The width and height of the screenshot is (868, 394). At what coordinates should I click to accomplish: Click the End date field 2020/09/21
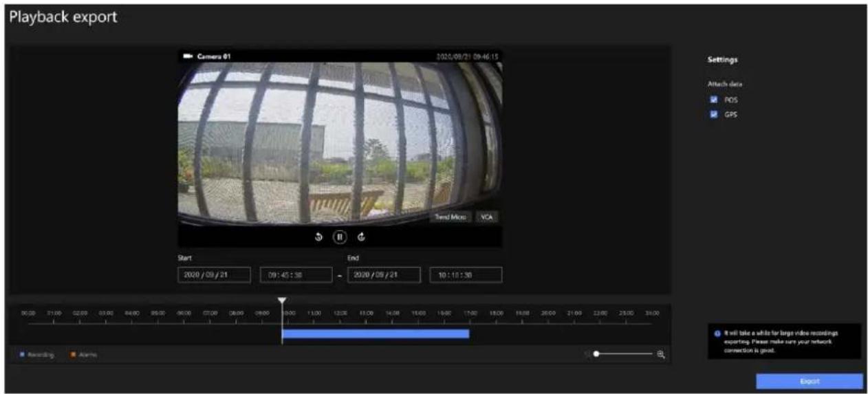pos(384,274)
